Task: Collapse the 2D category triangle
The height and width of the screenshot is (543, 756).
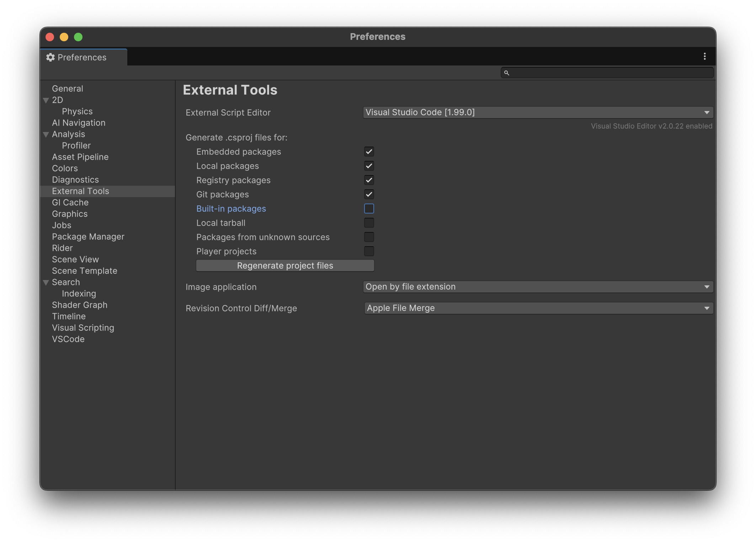Action: click(x=46, y=100)
